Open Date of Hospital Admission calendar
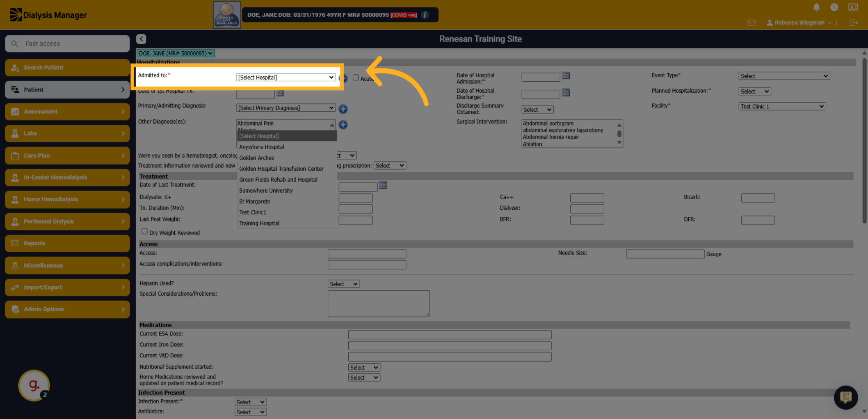 click(x=566, y=76)
